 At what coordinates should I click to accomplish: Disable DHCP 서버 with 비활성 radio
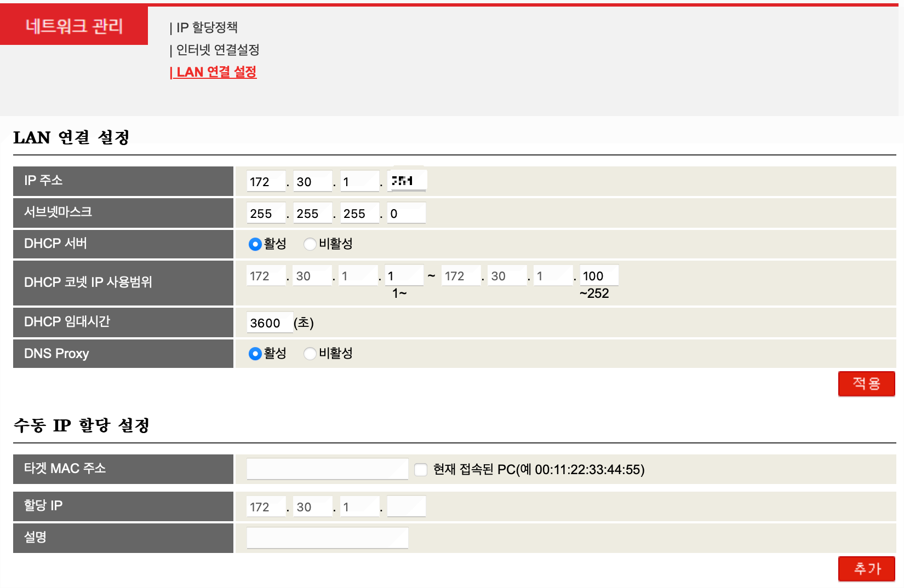coord(310,244)
